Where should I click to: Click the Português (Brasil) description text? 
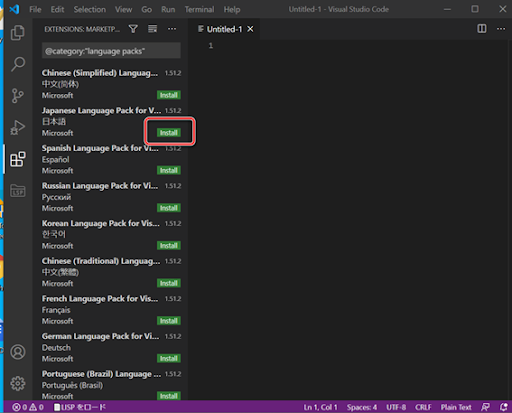[x=72, y=385]
